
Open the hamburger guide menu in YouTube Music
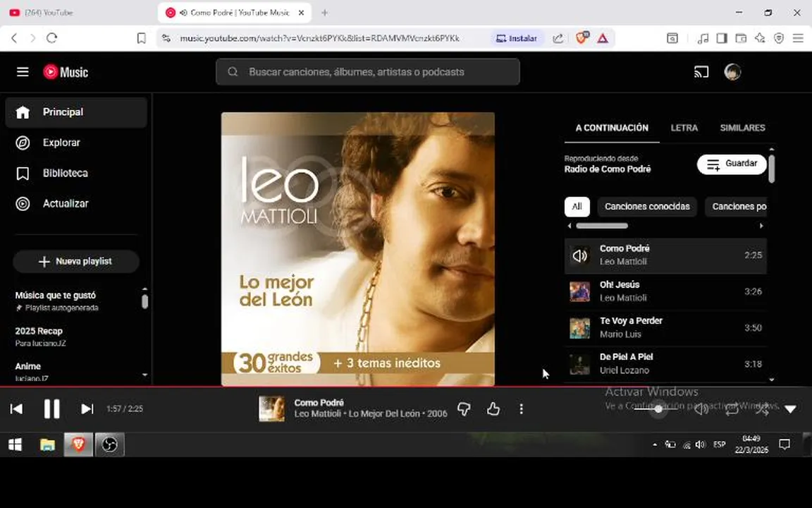pos(23,72)
